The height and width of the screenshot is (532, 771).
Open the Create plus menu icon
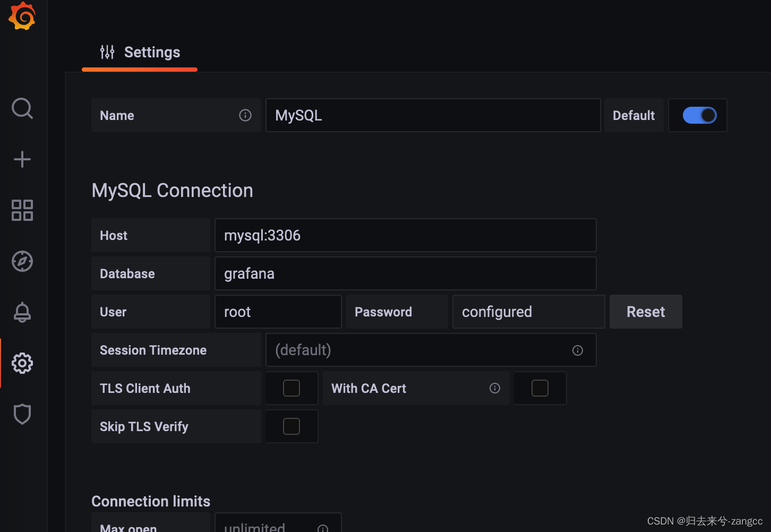pyautogui.click(x=22, y=159)
